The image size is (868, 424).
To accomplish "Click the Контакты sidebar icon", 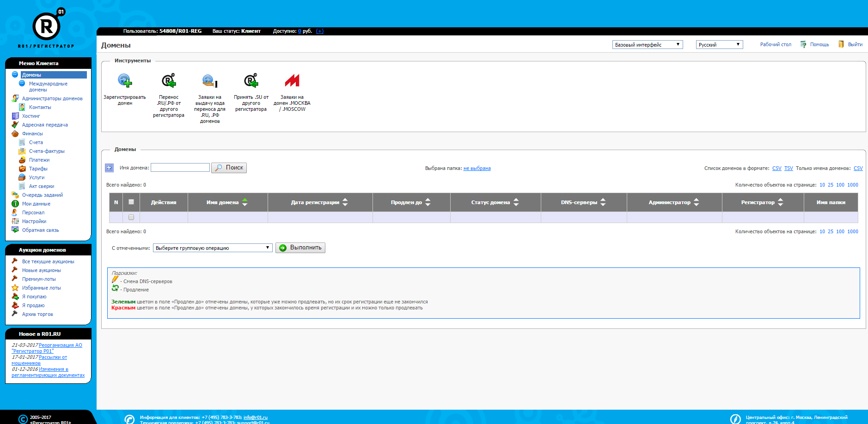I will click(22, 107).
